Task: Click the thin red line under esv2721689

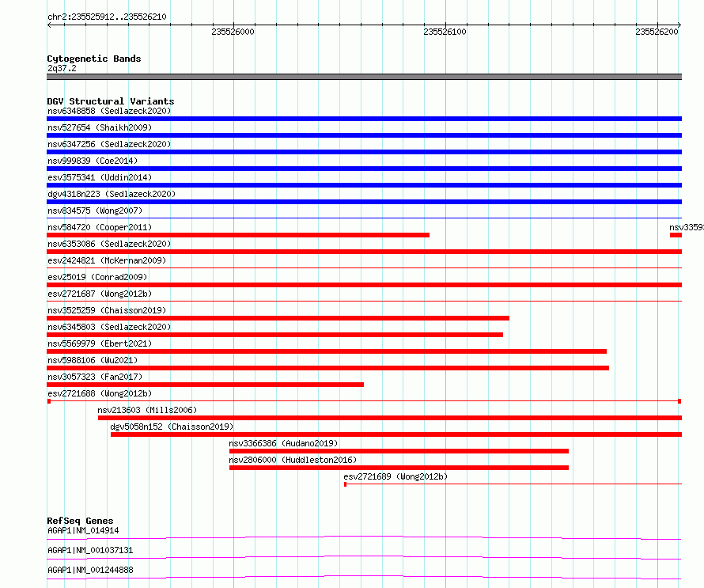Action: 513,484
